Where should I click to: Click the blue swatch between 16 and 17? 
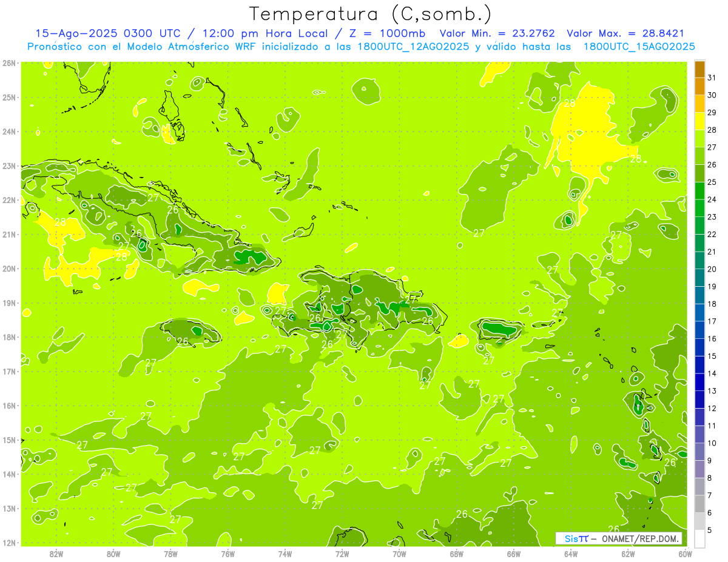[699, 330]
